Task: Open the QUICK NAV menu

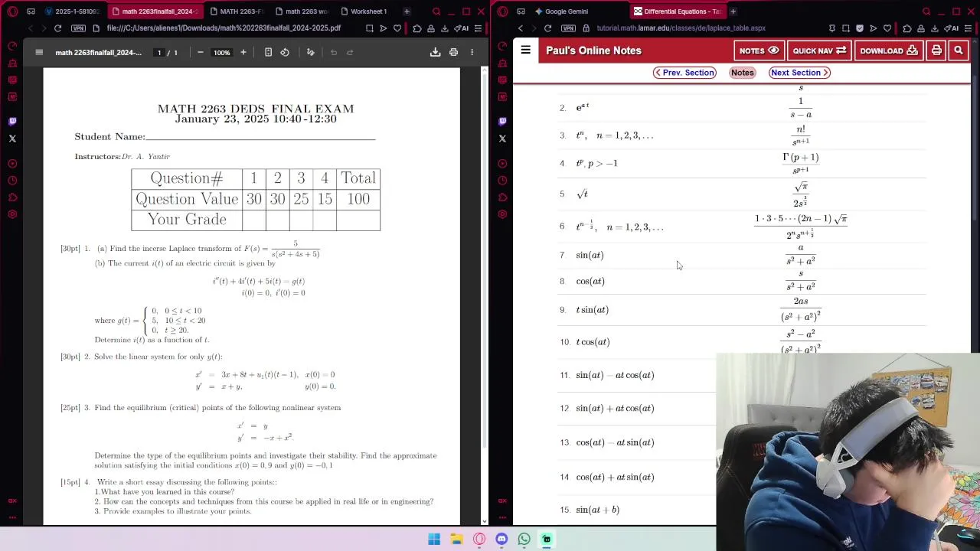Action: tap(819, 51)
